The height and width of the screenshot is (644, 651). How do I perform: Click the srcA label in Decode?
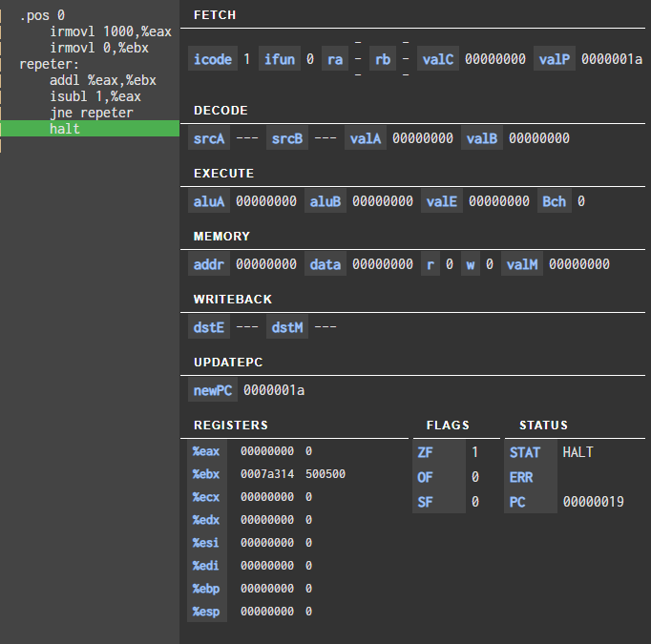tap(209, 138)
